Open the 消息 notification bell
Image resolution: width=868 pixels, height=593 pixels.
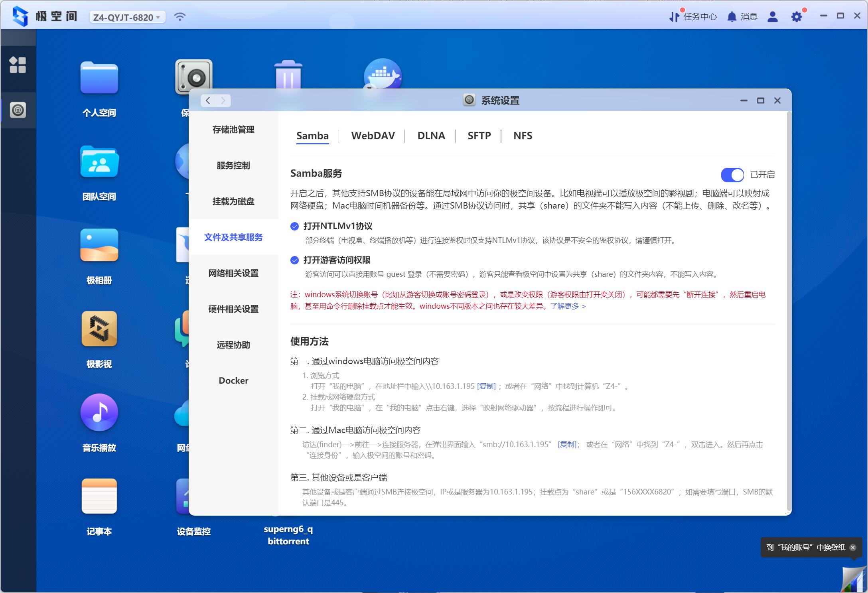point(732,17)
